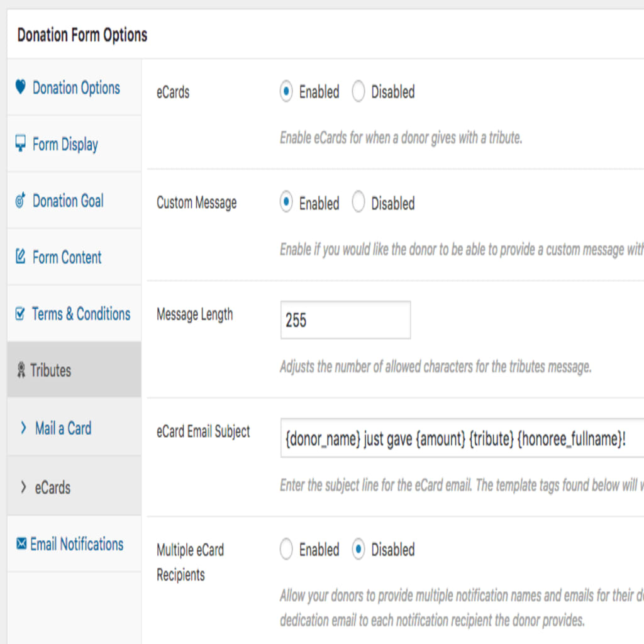This screenshot has height=644, width=644.
Task: Click the eCard Email Subject label
Action: pos(203,431)
